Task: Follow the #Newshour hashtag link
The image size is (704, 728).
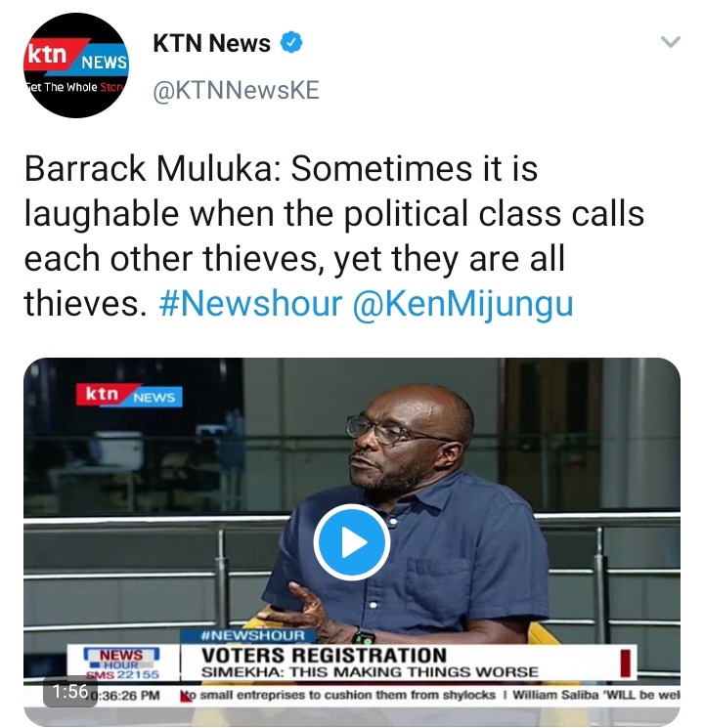Action: click(250, 304)
